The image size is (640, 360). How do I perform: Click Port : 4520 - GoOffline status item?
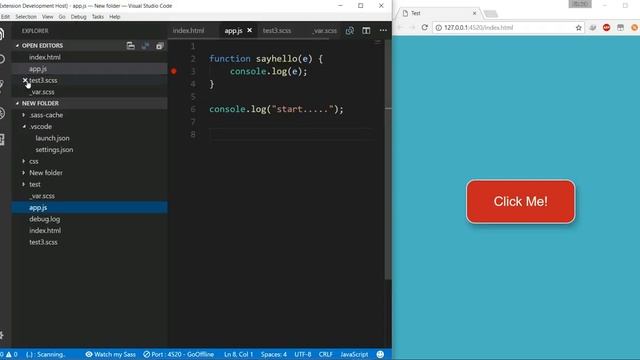(x=179, y=354)
